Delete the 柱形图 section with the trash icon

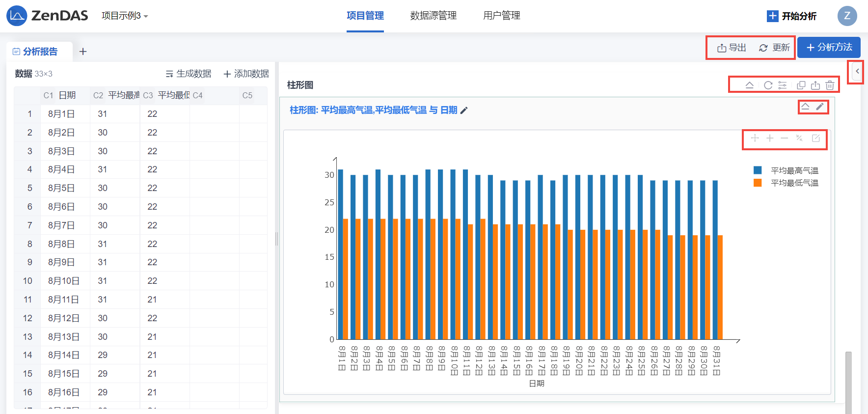[830, 85]
